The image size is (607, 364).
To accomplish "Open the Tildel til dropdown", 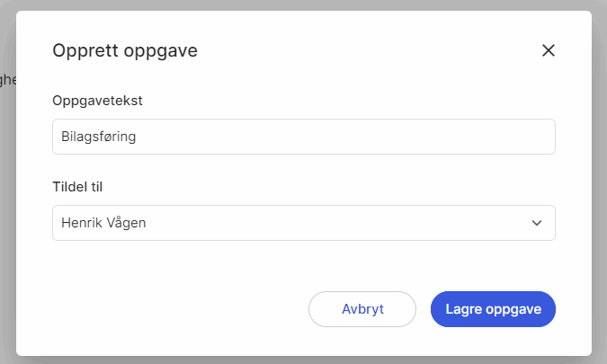I will [303, 223].
